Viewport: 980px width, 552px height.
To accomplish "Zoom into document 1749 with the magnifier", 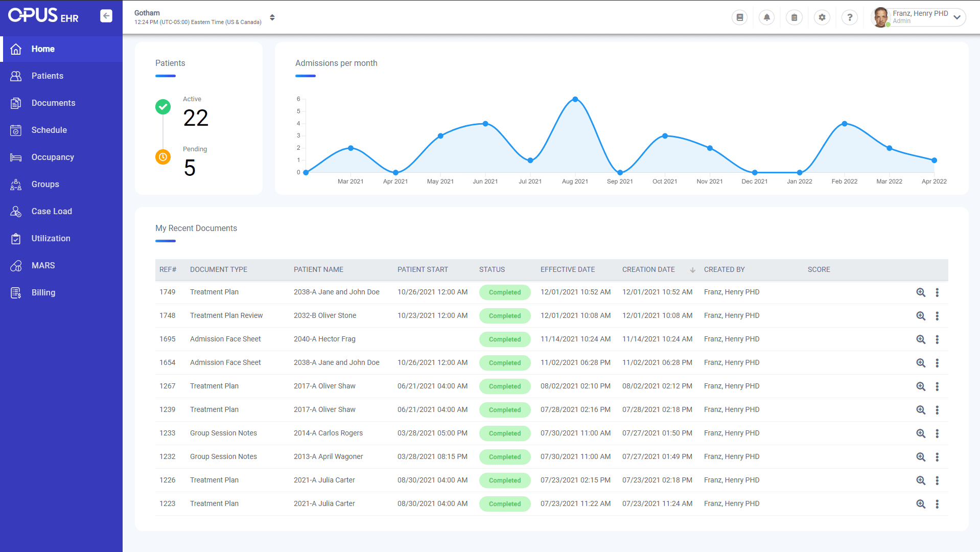I will [x=921, y=292].
